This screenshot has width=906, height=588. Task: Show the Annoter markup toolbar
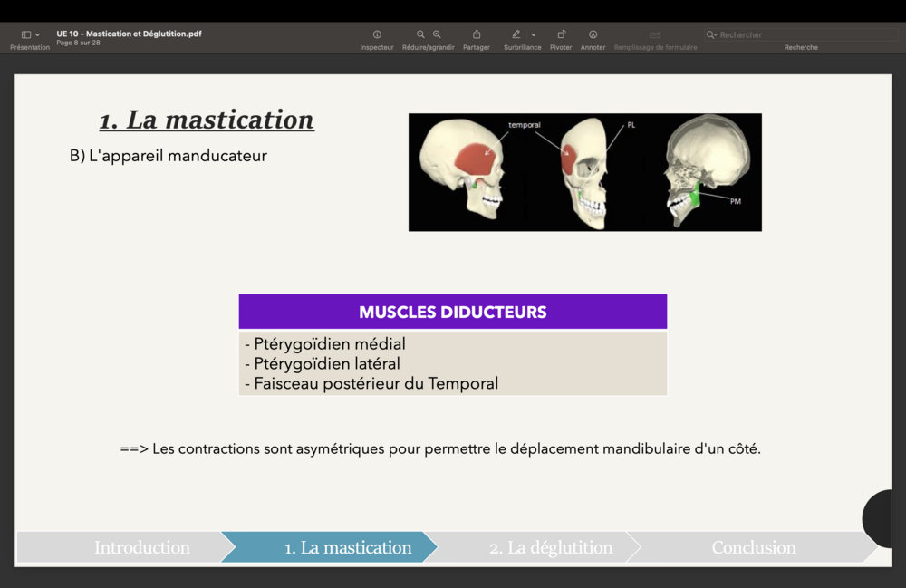[593, 34]
